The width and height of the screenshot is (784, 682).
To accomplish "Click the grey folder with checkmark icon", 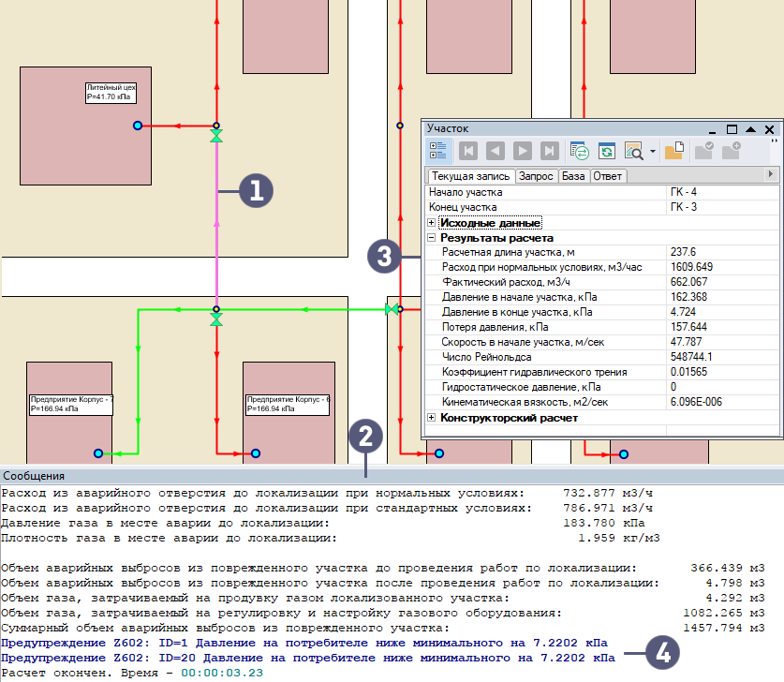I will [x=704, y=151].
